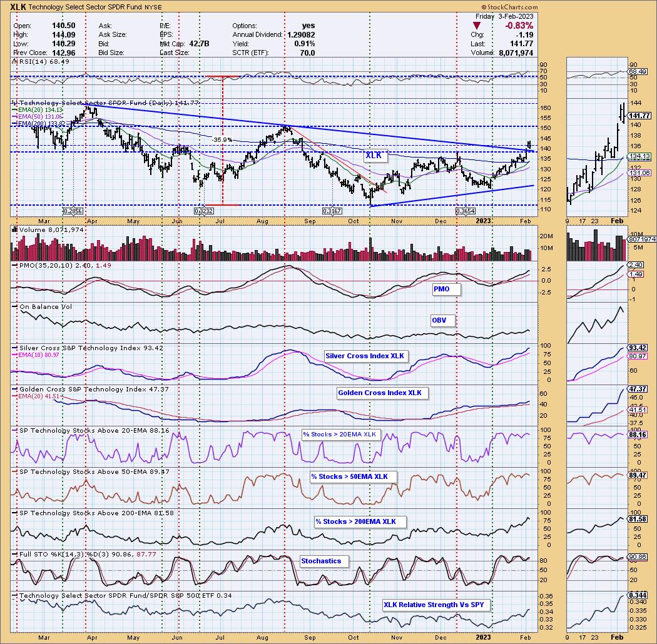Screen dimensions: 657x644
Task: Click the Mkt Cap 42.7B value
Action: coord(199,44)
